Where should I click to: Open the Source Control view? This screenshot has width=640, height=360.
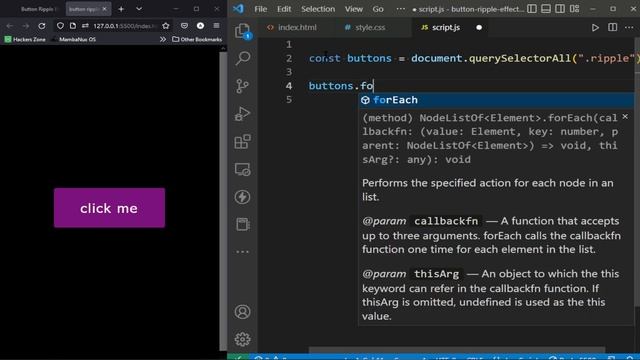click(x=242, y=86)
